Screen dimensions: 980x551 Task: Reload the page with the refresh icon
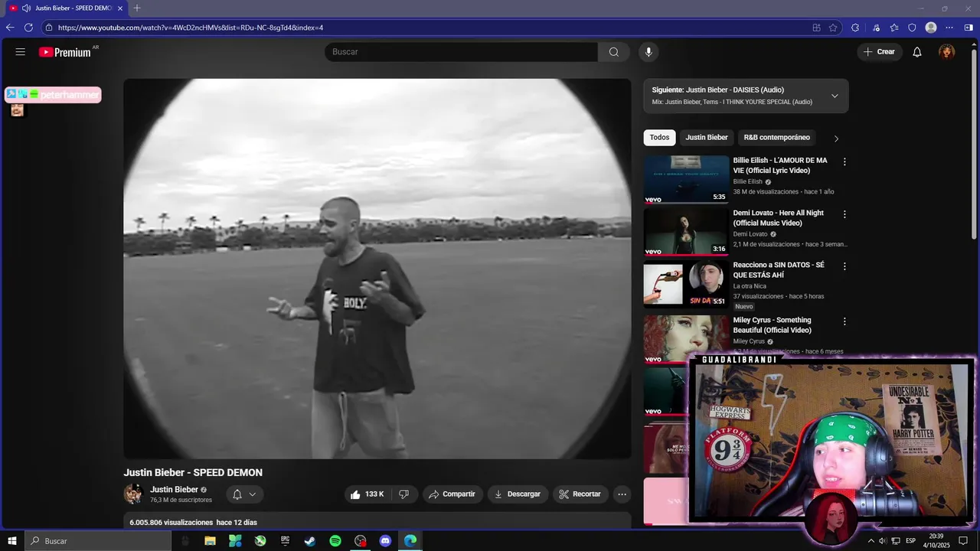click(x=28, y=28)
